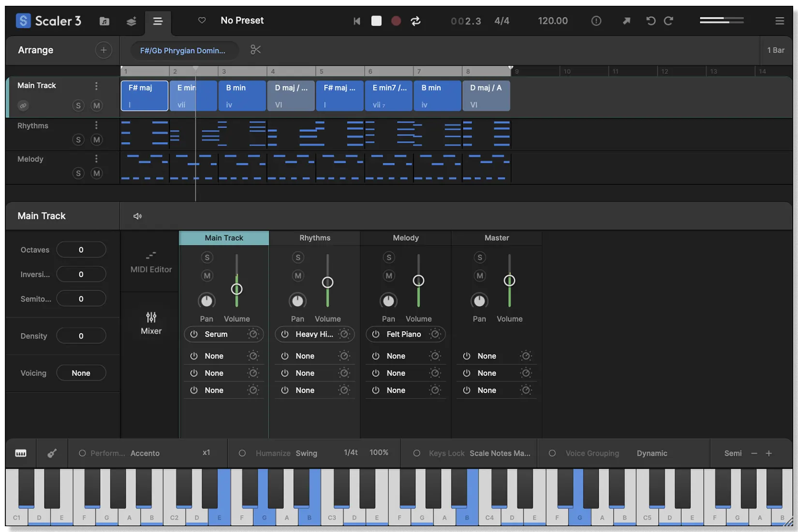This screenshot has height=532, width=798.
Task: Open Main Track options three-dot menu
Action: [x=96, y=86]
